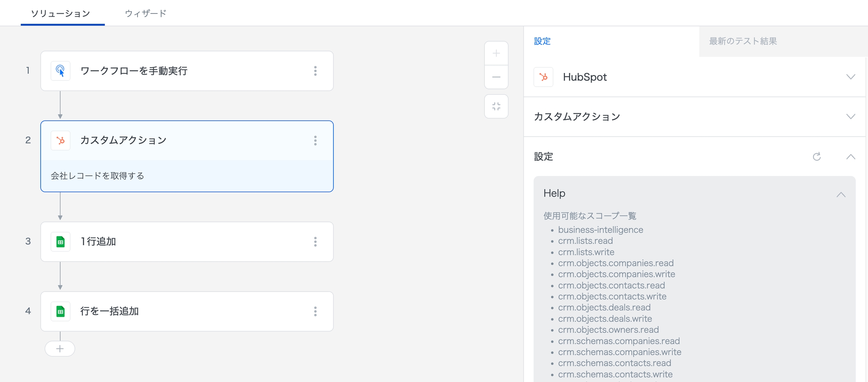868x382 pixels.
Task: Switch to the ウィザード tab
Action: point(145,14)
